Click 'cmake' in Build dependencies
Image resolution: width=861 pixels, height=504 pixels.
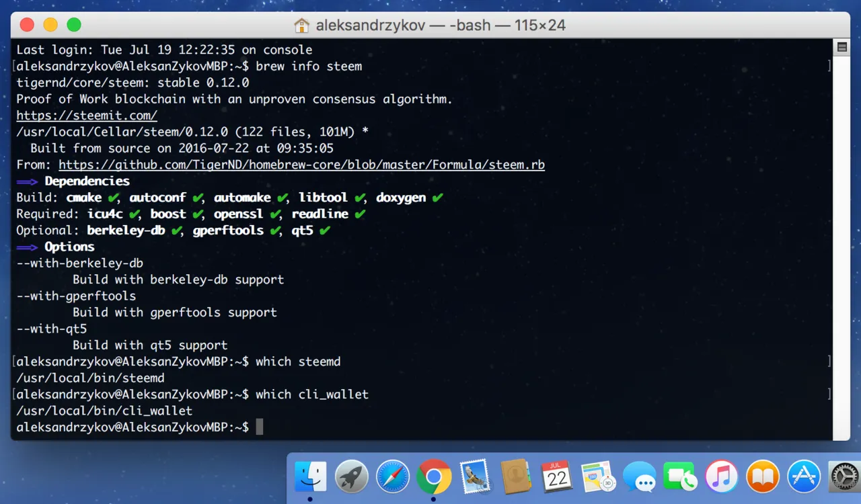(84, 198)
